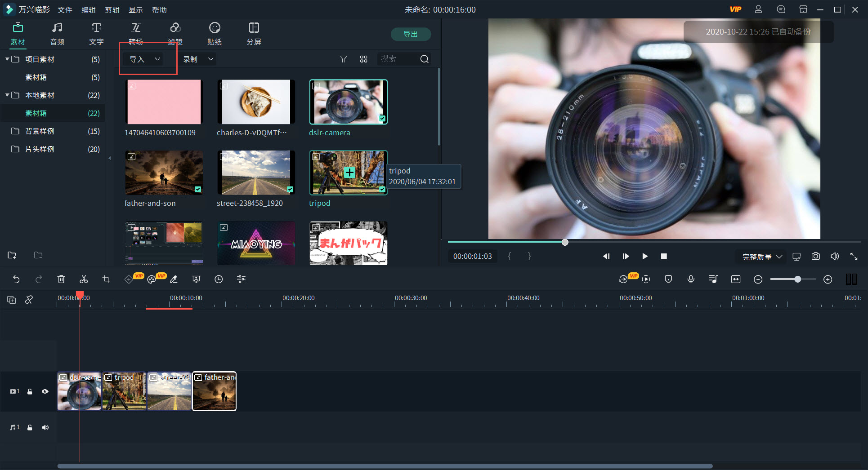Take a snapshot with the camera icon
868x470 pixels.
pos(815,256)
